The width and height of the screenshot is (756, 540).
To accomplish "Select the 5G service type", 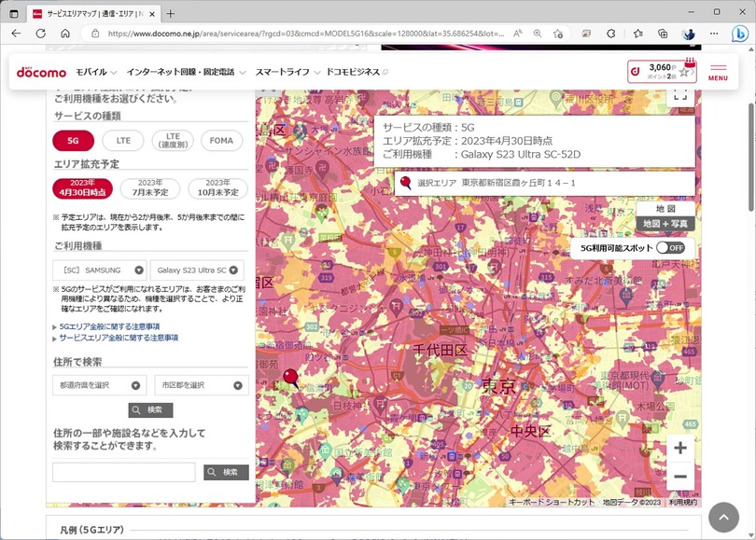I will (x=74, y=141).
